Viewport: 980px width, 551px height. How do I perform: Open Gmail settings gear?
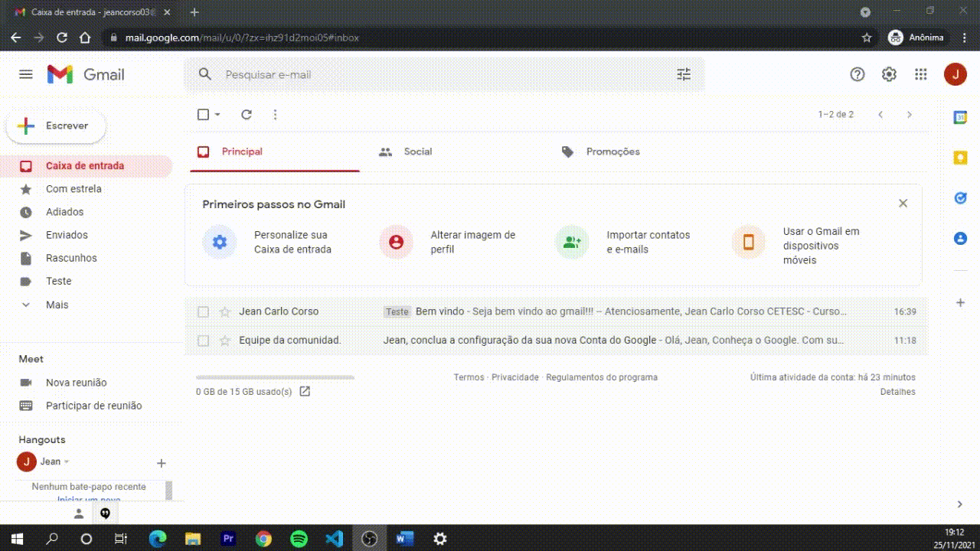[889, 74]
